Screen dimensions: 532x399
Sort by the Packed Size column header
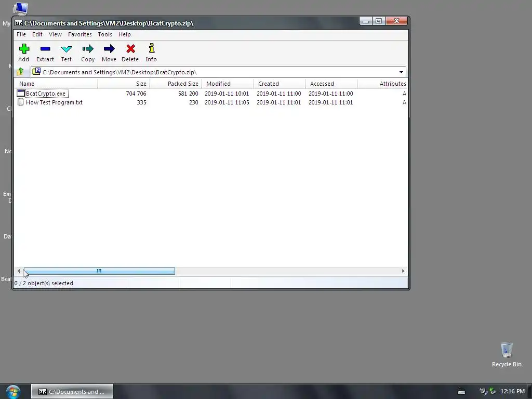[x=176, y=84]
